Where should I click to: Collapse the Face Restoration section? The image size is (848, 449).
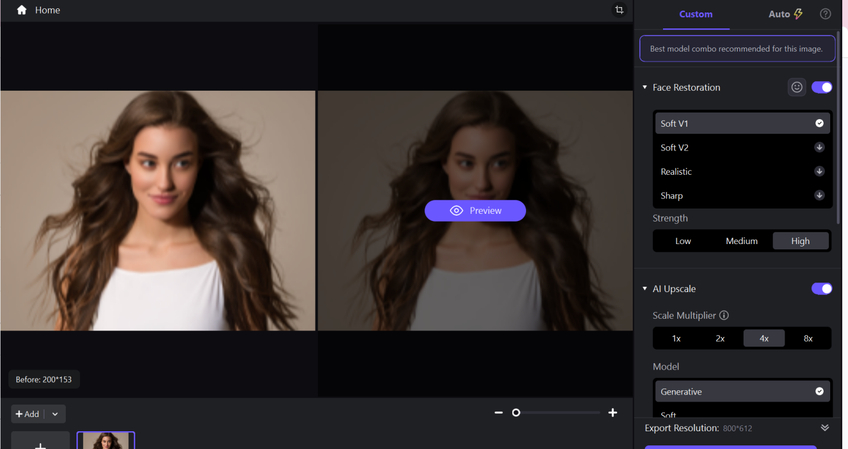point(645,87)
